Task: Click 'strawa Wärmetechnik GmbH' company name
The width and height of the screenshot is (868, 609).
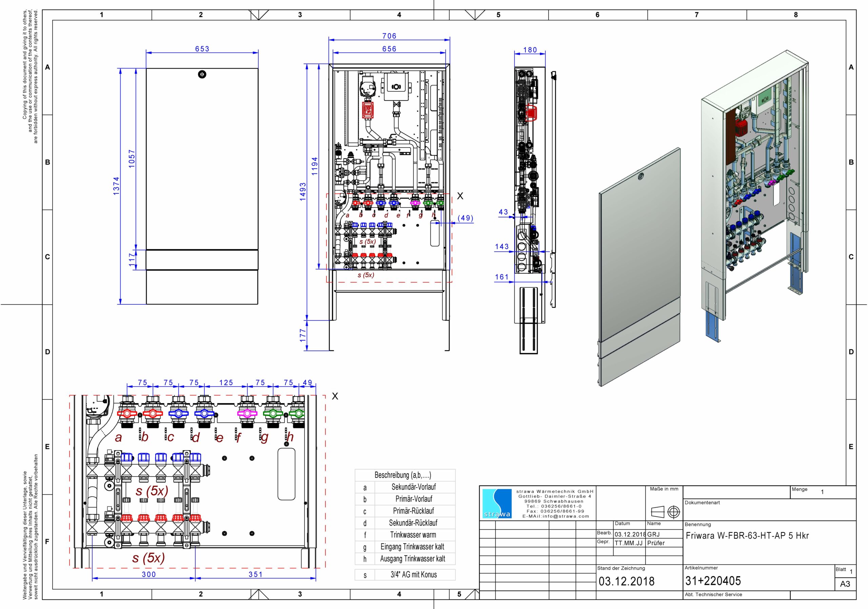Action: tap(555, 491)
